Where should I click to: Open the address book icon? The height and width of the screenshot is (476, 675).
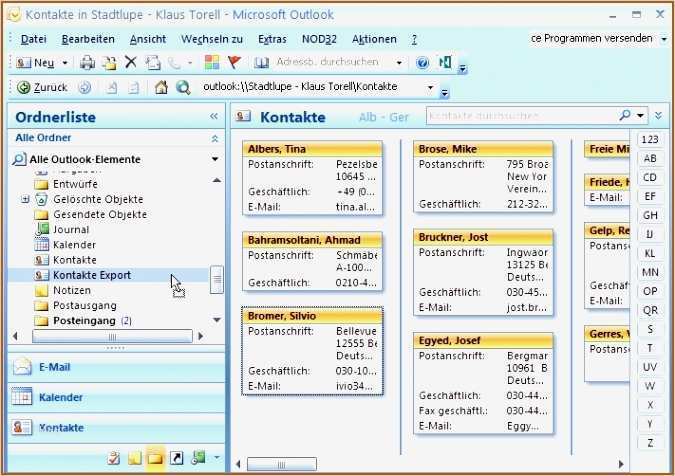point(261,63)
